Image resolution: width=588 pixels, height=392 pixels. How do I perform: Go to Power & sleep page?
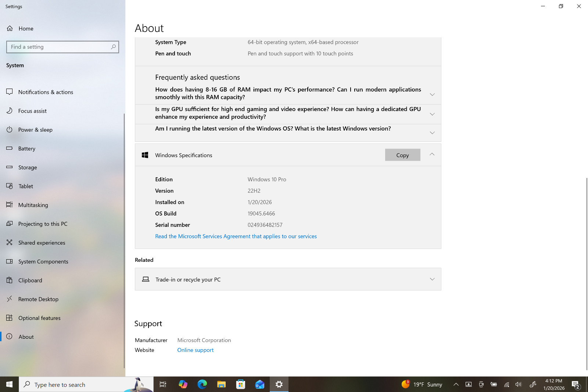[x=62, y=129]
